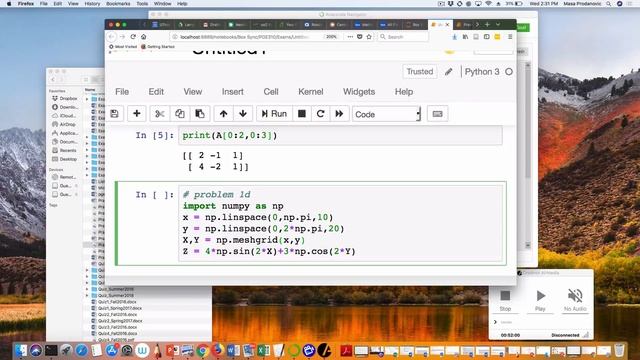This screenshot has height=360, width=640.
Task: Select Desktop in the Finder sidebar
Action: click(x=64, y=159)
